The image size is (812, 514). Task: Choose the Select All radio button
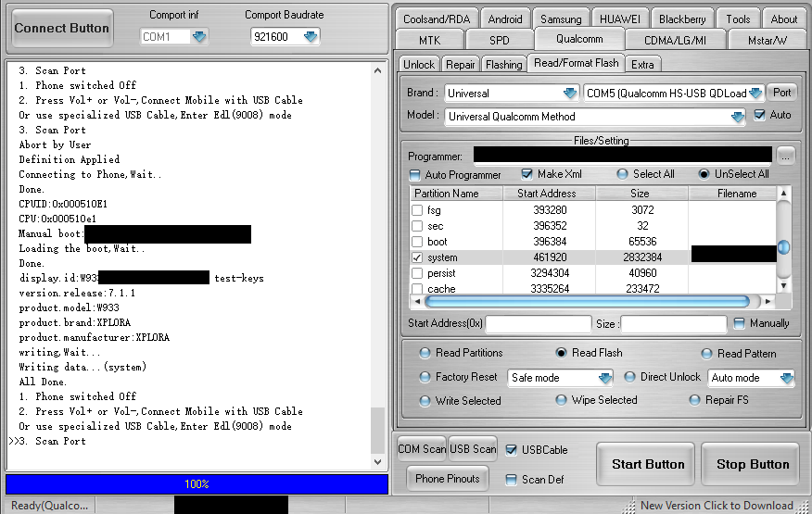click(623, 174)
